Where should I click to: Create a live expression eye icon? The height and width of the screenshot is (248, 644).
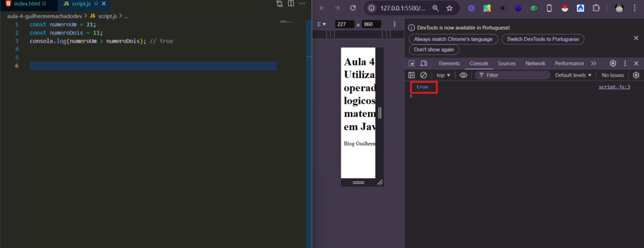464,76
